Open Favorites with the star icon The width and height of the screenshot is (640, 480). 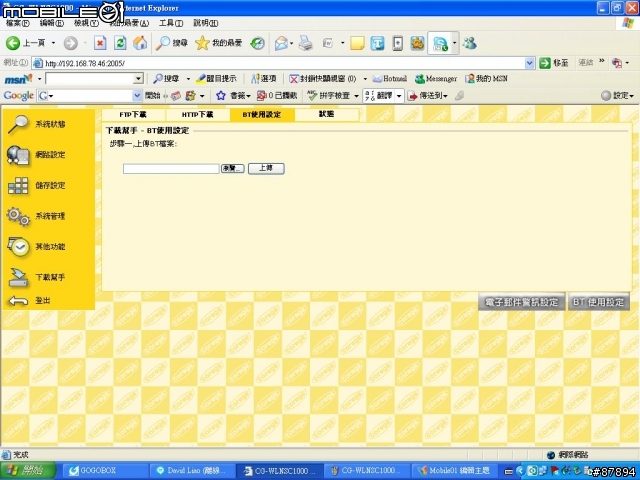(202, 43)
